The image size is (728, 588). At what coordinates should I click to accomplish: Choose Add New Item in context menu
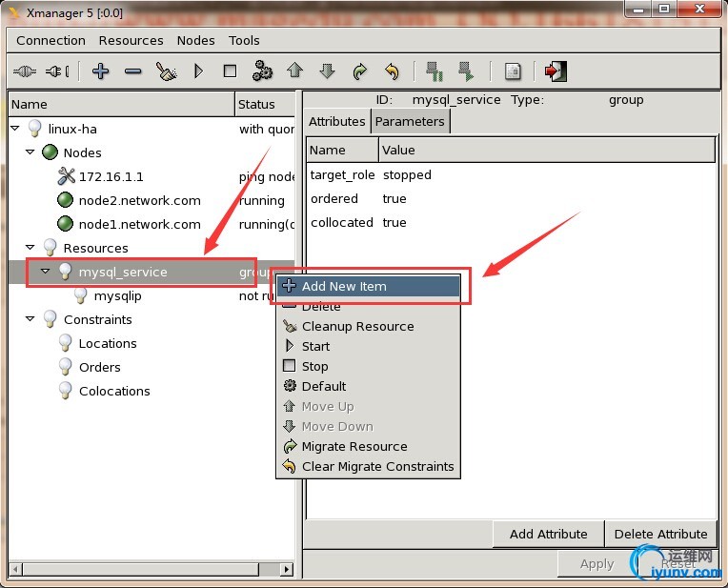(x=369, y=286)
